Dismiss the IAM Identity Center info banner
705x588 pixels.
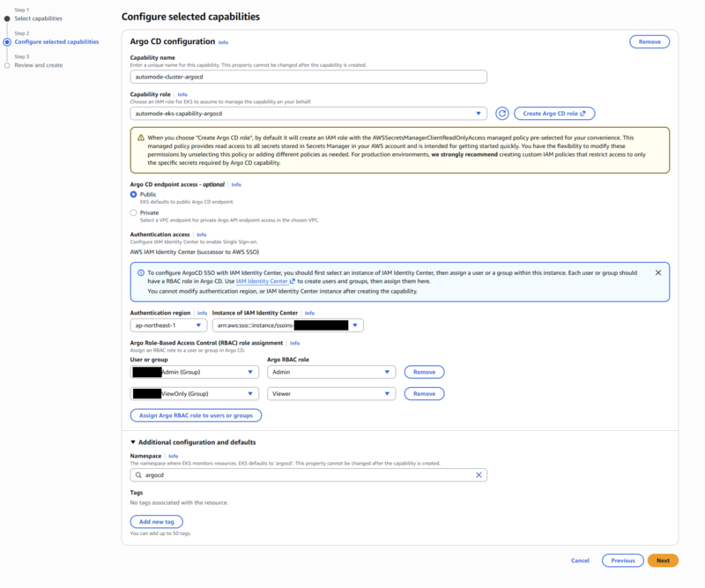pos(657,272)
